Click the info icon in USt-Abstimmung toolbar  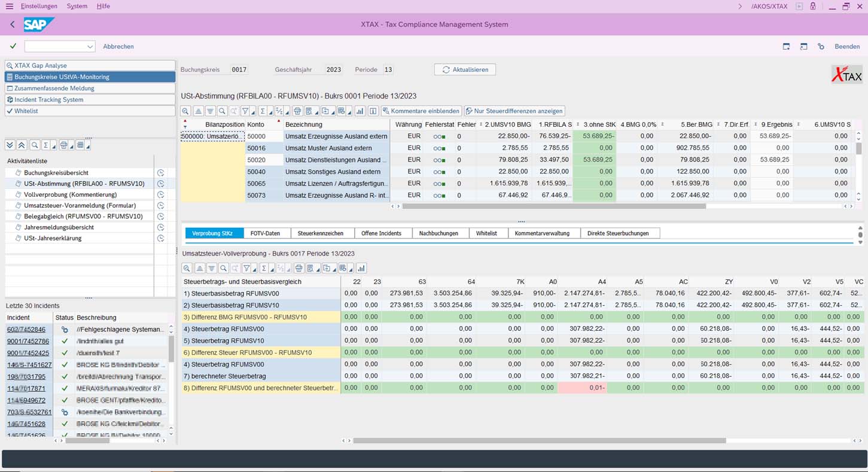pos(373,111)
